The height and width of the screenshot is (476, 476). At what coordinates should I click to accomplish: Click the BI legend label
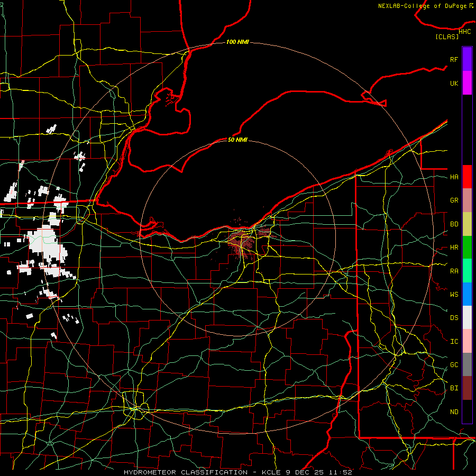[454, 388]
